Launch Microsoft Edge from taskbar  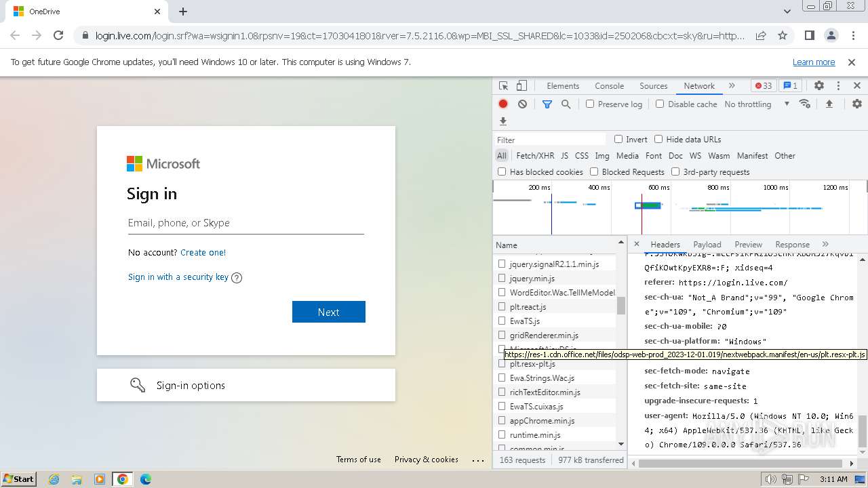[146, 479]
